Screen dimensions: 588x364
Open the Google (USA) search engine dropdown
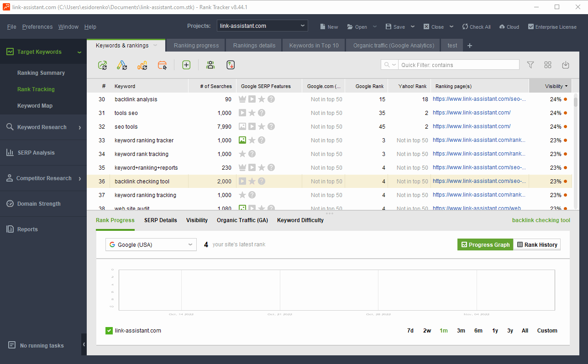coord(151,245)
